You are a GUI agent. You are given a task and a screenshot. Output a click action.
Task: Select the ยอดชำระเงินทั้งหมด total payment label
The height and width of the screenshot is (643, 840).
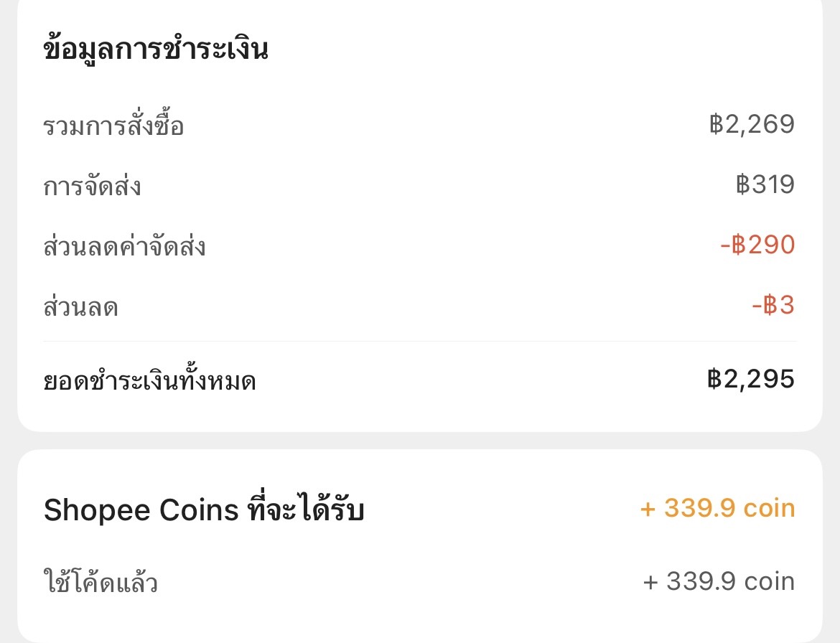pos(150,382)
